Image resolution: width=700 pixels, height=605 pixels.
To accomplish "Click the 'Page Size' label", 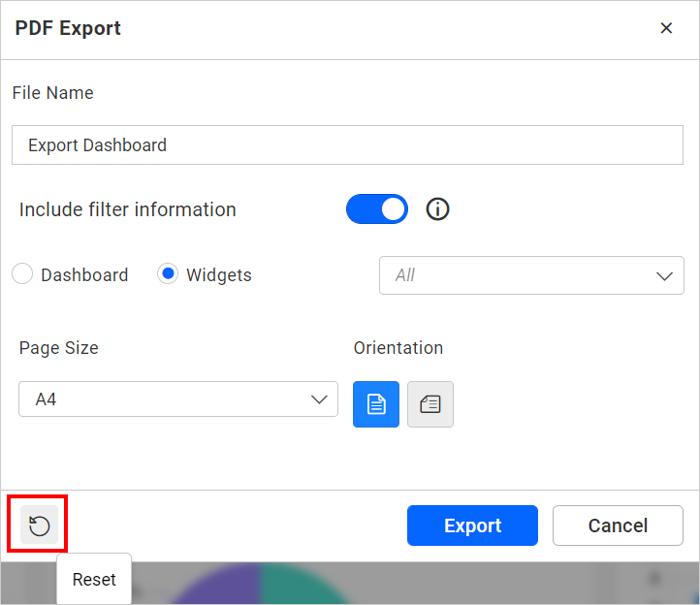I will pos(58,348).
